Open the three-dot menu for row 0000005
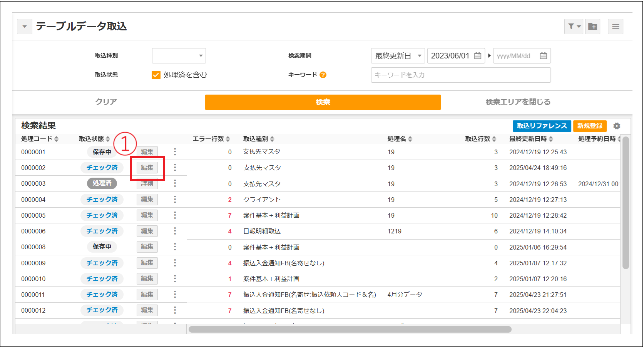This screenshot has width=644, height=348. point(175,215)
